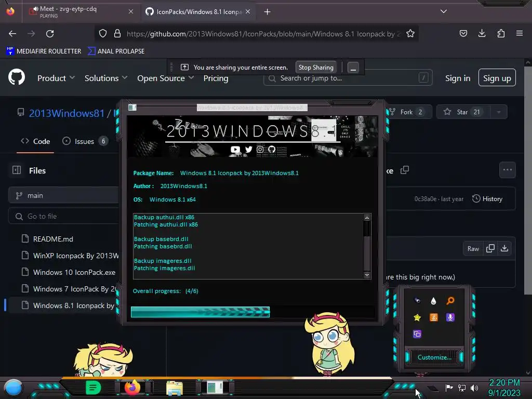Click the Go to file field

(x=64, y=216)
